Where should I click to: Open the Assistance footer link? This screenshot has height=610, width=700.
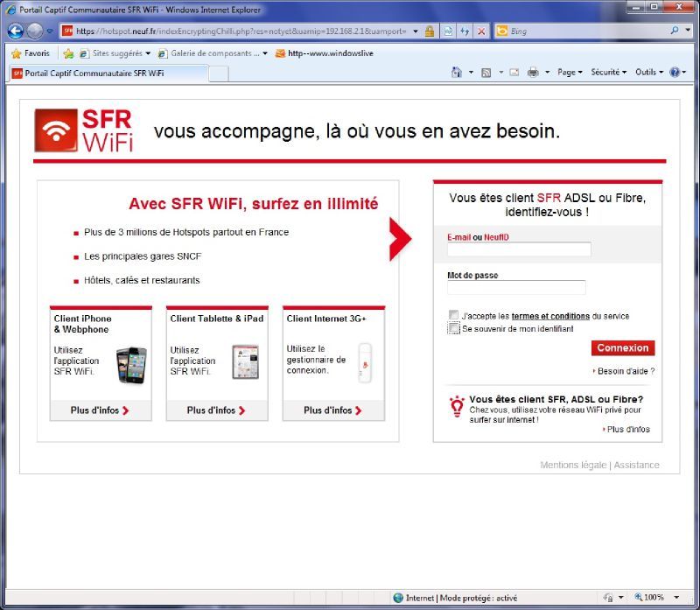click(636, 465)
